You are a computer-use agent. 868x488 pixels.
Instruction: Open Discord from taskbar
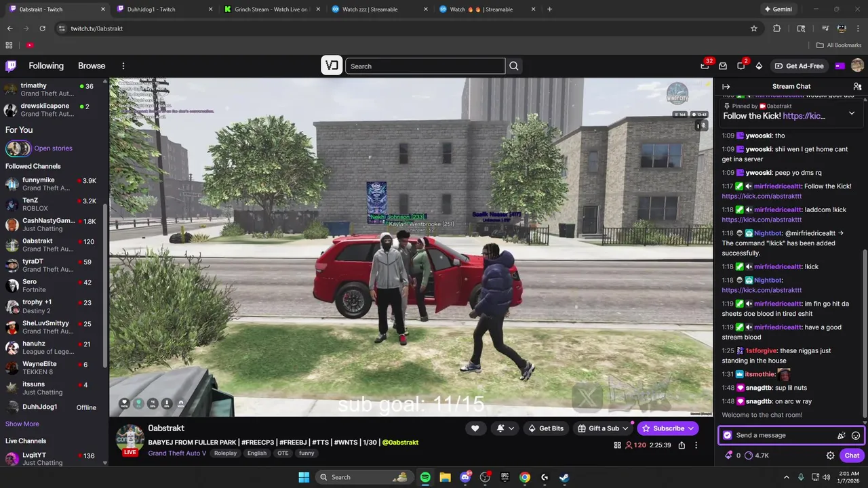465,477
